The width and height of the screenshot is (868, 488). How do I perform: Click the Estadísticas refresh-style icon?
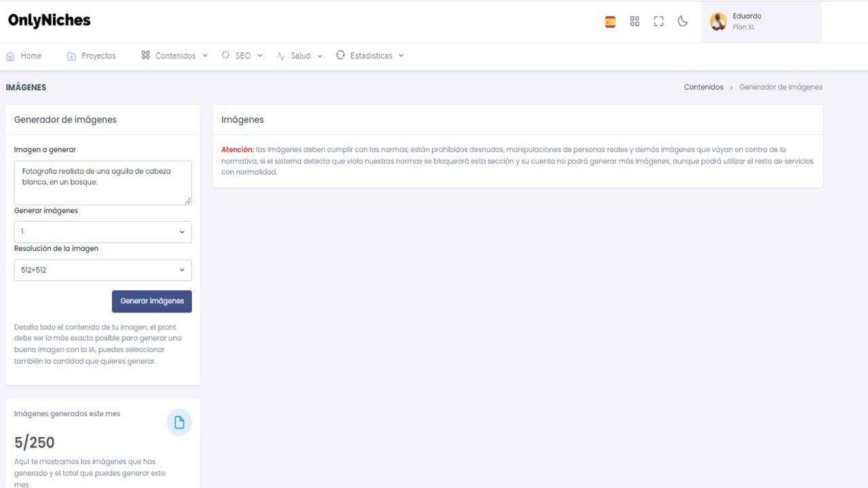coord(340,56)
